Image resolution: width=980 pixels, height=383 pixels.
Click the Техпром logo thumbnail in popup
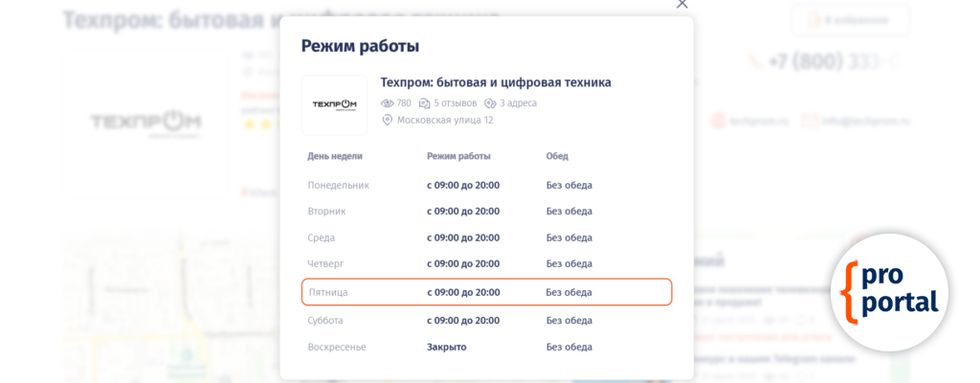pyautogui.click(x=334, y=104)
